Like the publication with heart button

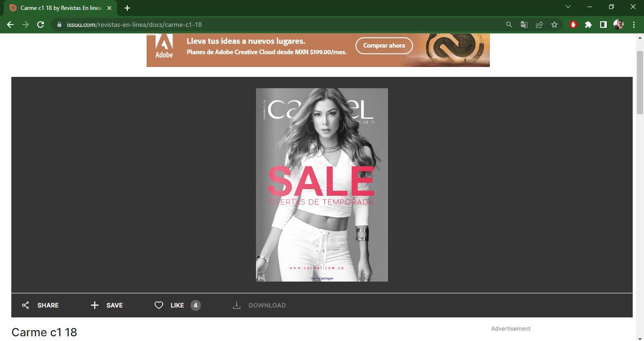point(170,305)
